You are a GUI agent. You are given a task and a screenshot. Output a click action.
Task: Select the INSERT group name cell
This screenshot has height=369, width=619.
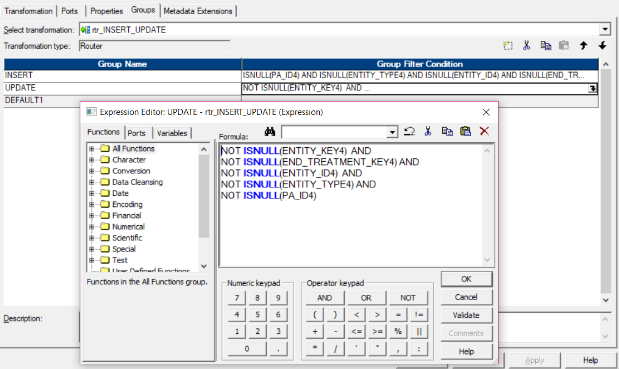(x=122, y=75)
